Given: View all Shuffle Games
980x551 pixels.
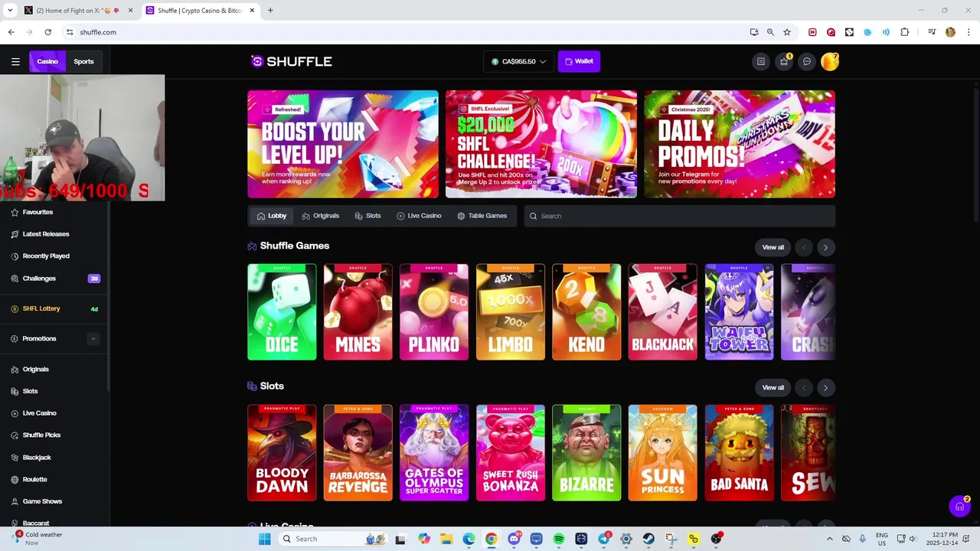Looking at the screenshot, I should [x=773, y=247].
